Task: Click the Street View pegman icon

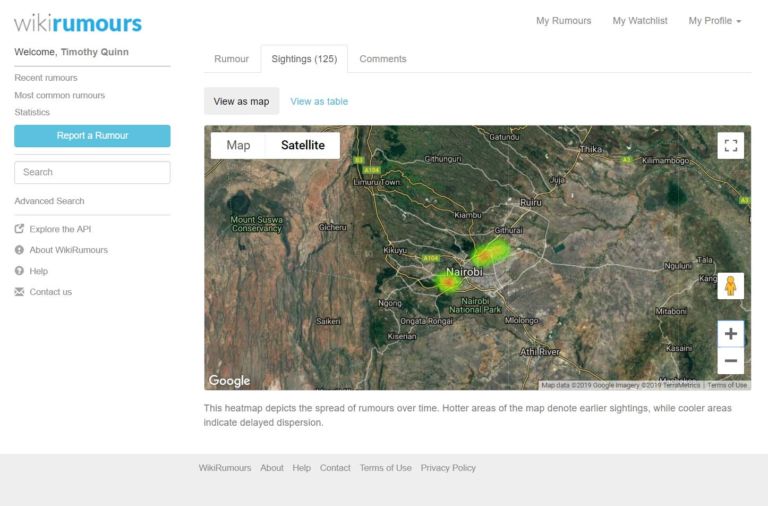Action: pos(730,286)
